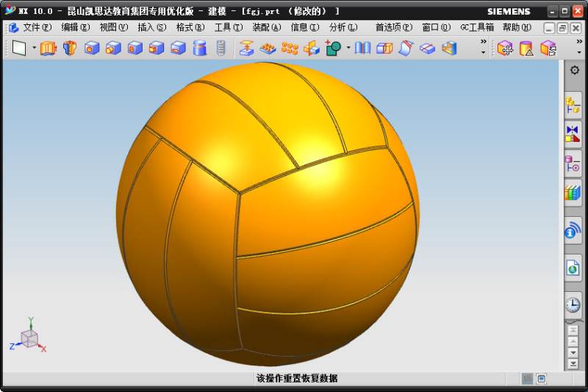The height and width of the screenshot is (392, 588).
Task: Open the Reuse Library books icon
Action: click(x=573, y=193)
